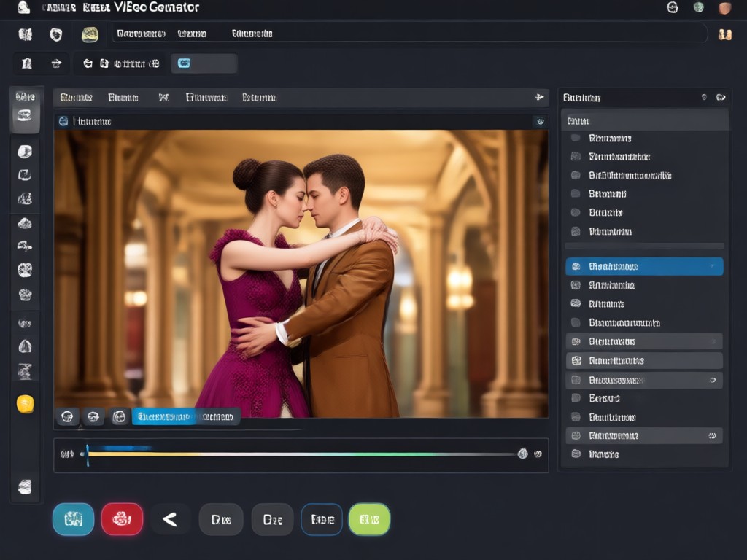Open the stack icon at left sidebar bottom
This screenshot has width=747, height=560.
click(25, 486)
